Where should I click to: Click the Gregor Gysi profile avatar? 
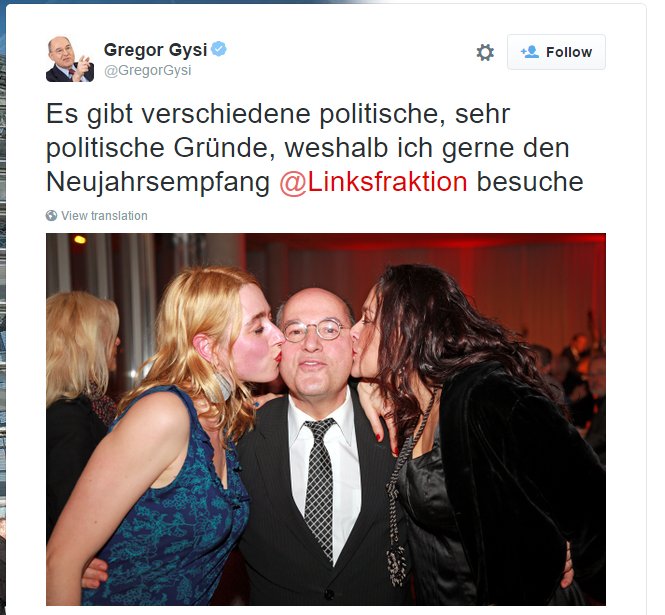(70, 59)
